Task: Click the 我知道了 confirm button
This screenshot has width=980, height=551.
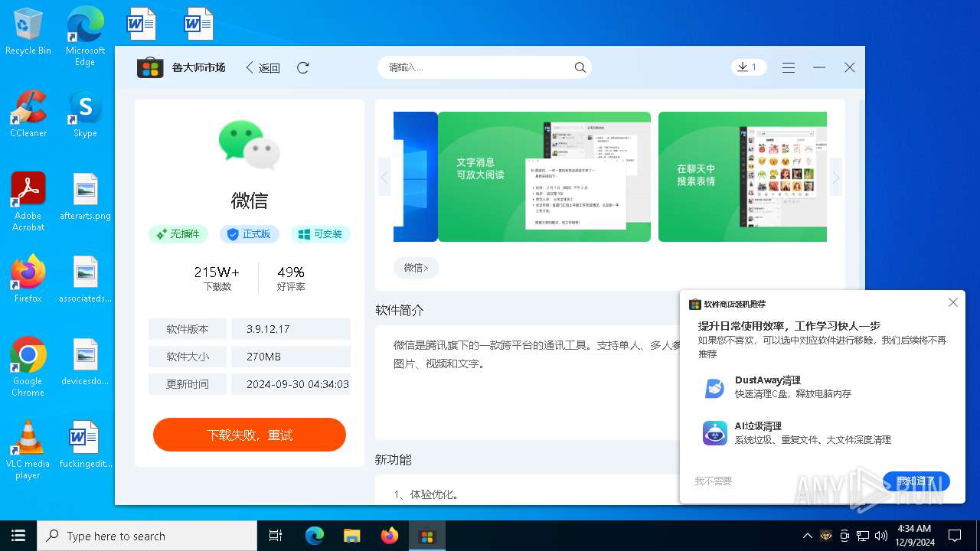Action: coord(916,481)
